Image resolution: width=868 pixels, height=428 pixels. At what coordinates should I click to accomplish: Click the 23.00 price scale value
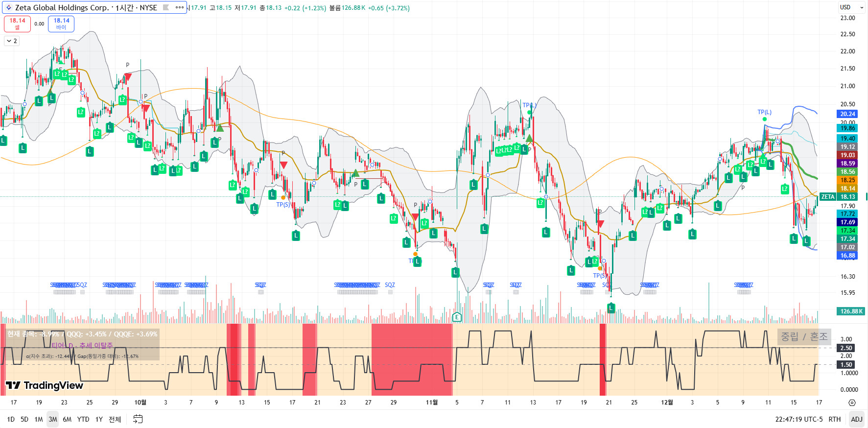click(x=847, y=18)
